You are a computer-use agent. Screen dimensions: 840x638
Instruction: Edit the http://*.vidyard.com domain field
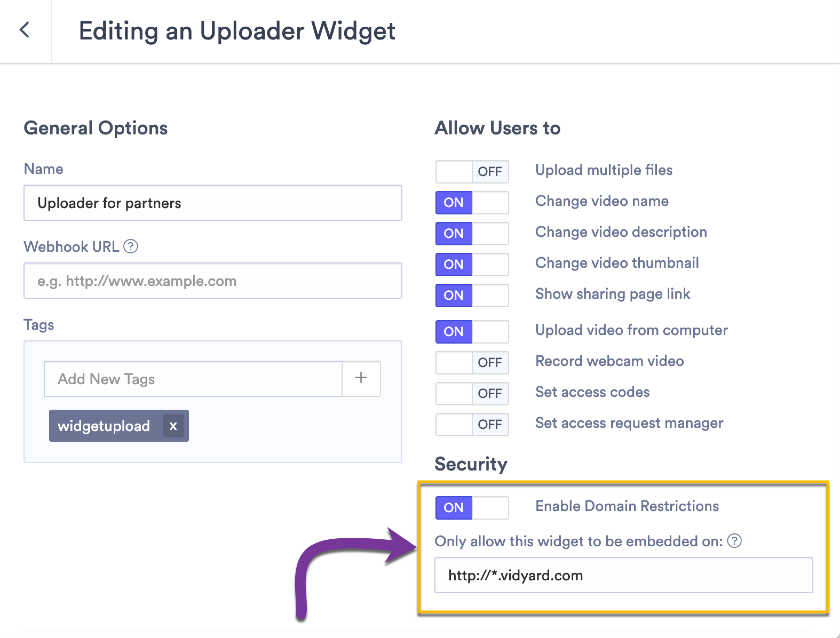(x=619, y=576)
